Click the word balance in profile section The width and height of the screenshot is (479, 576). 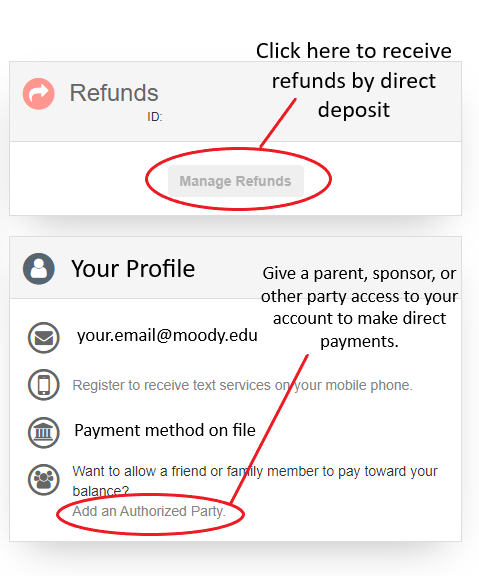coord(98,491)
